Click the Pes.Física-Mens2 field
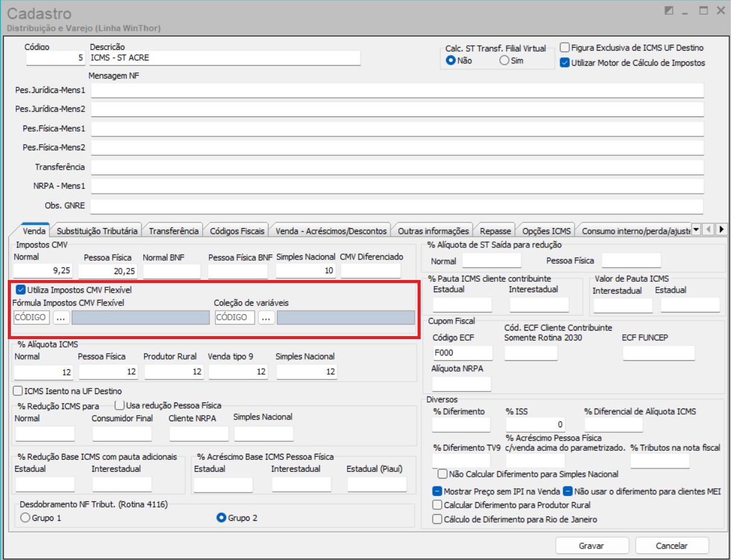The width and height of the screenshot is (732, 560). 397,147
